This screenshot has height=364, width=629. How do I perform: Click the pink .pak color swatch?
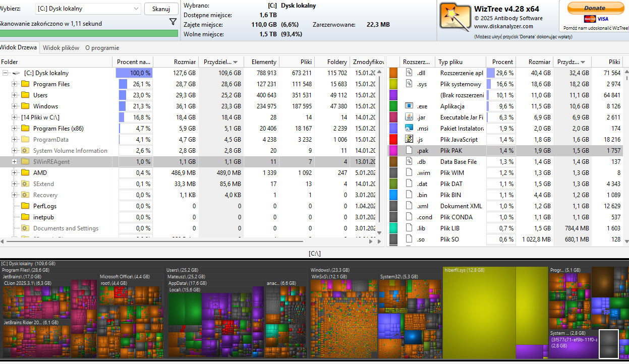pyautogui.click(x=393, y=151)
